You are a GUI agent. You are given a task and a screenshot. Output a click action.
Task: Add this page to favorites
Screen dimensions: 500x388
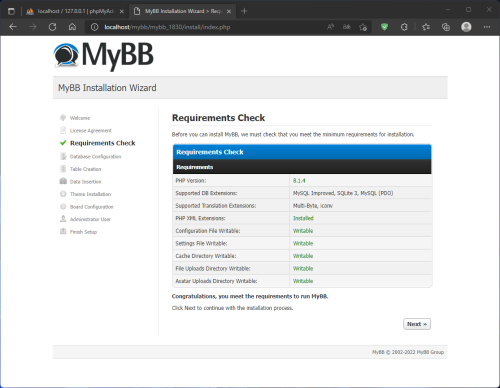pos(363,27)
